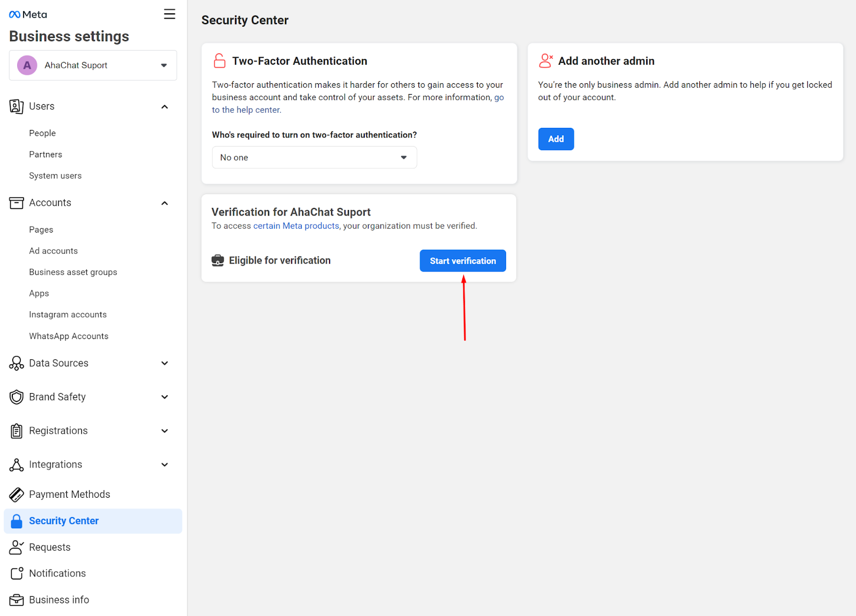The width and height of the screenshot is (856, 616).
Task: Go to Instagram accounts
Action: coord(68,315)
